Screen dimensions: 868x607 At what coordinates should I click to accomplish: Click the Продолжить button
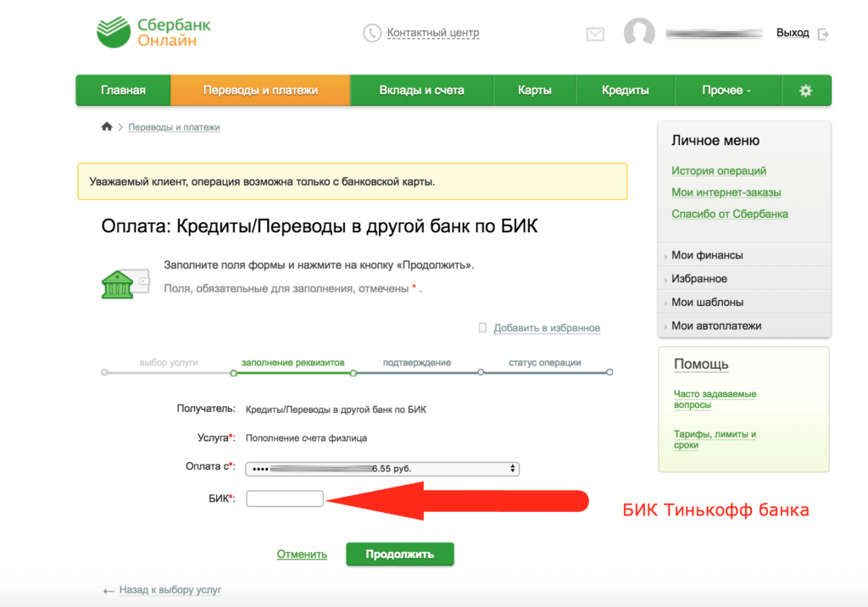coord(400,554)
